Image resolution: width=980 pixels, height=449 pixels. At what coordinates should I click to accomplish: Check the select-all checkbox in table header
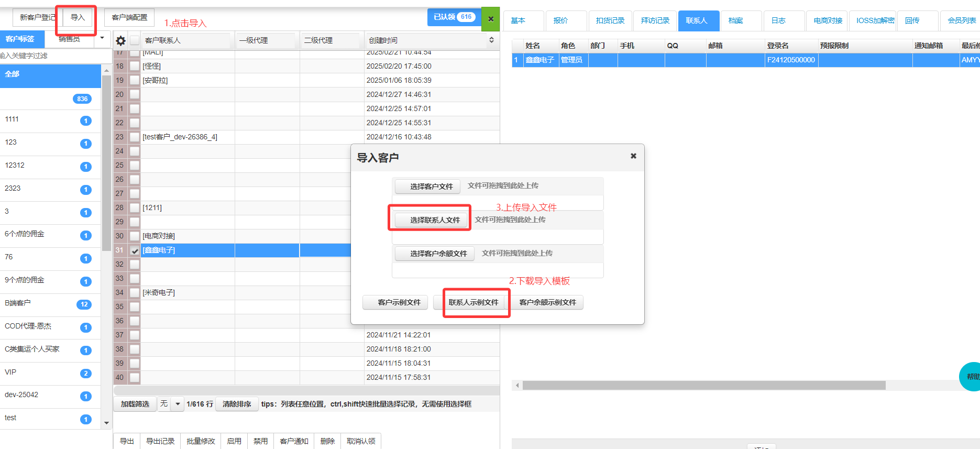135,40
